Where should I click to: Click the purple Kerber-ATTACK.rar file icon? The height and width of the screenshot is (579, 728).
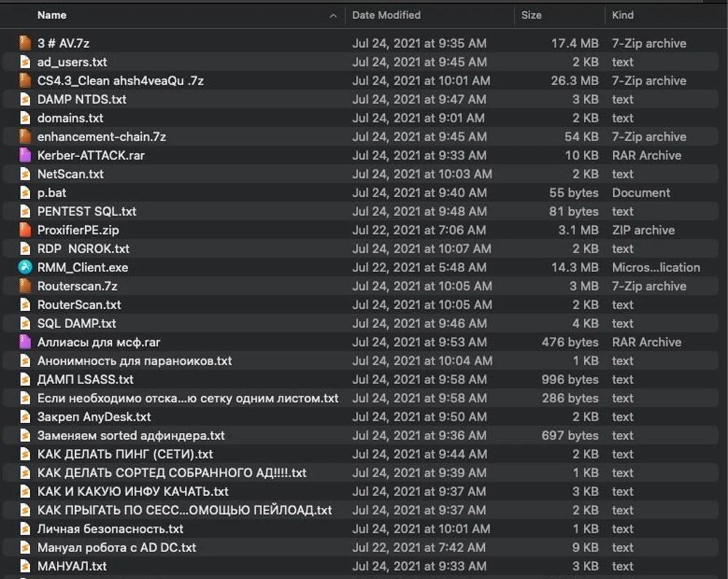pos(25,156)
